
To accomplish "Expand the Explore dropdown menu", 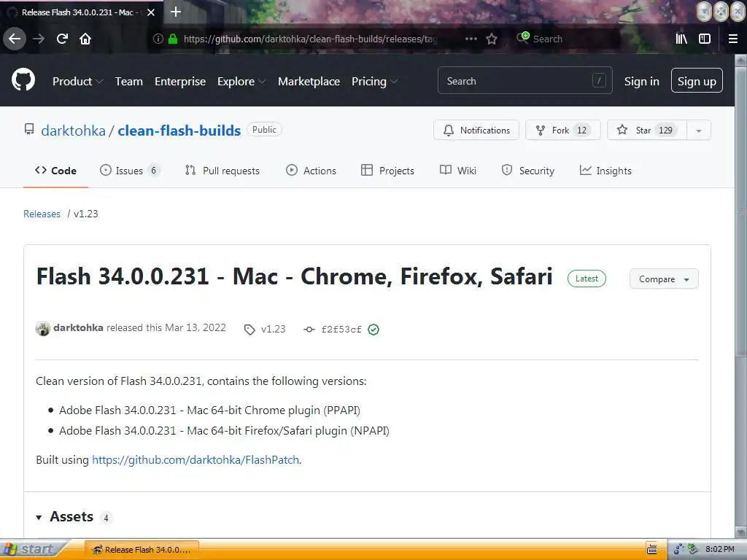I will pyautogui.click(x=241, y=82).
